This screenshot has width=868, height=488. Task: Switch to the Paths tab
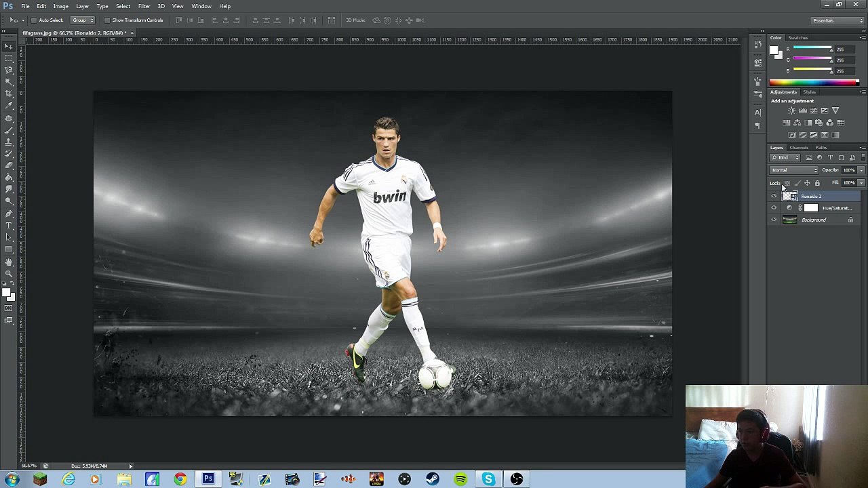click(x=821, y=147)
